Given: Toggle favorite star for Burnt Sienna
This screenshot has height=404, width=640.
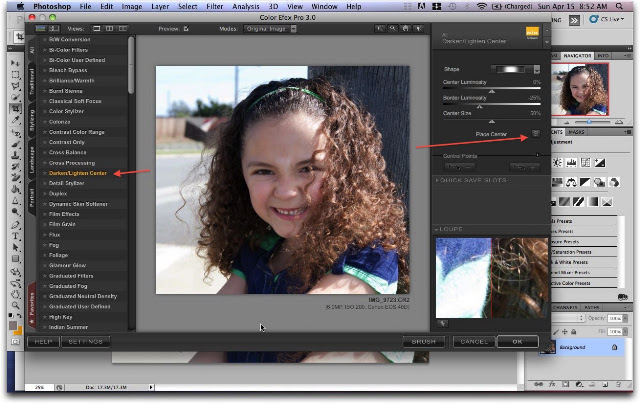Looking at the screenshot, I should pyautogui.click(x=44, y=91).
